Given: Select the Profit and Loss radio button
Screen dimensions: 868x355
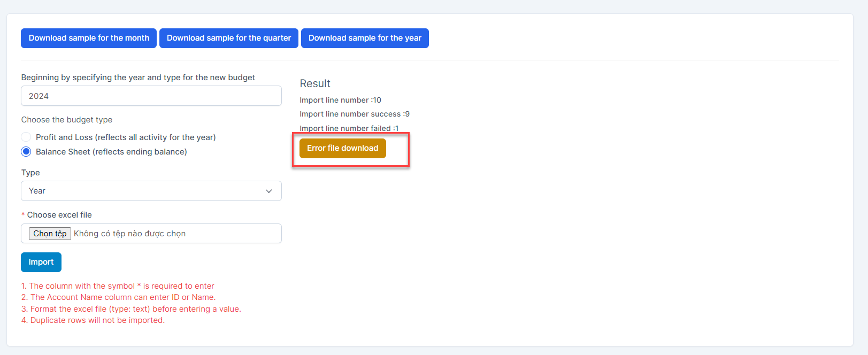Looking at the screenshot, I should click(26, 137).
